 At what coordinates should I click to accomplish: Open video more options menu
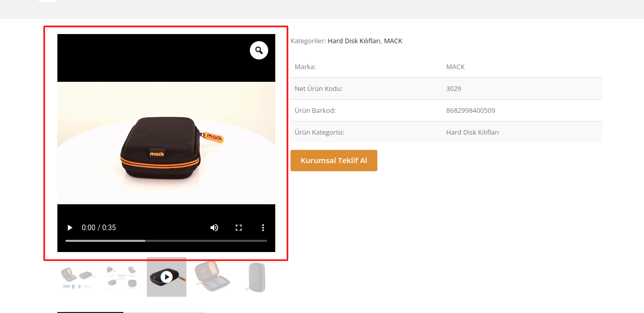[263, 228]
